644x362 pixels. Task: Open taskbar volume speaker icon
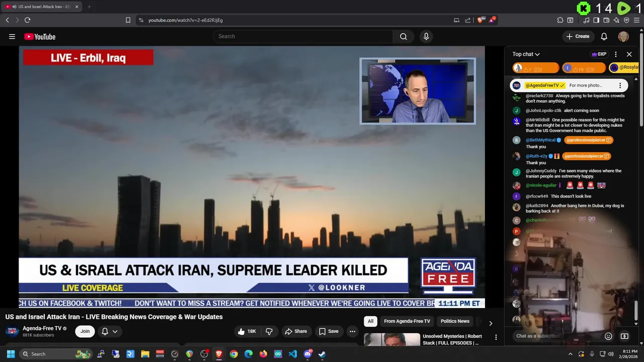click(x=611, y=354)
